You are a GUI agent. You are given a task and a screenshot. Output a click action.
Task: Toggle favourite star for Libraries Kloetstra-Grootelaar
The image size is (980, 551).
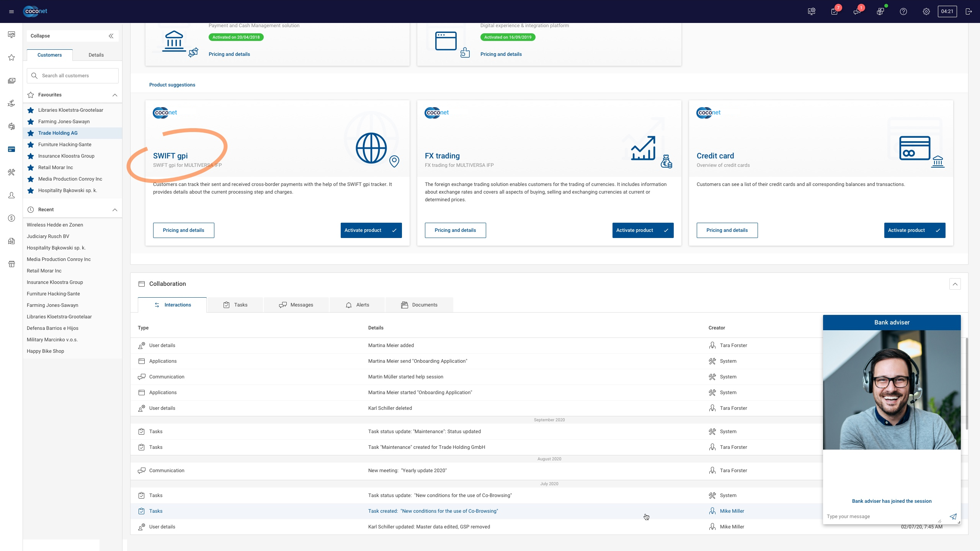pyautogui.click(x=31, y=110)
